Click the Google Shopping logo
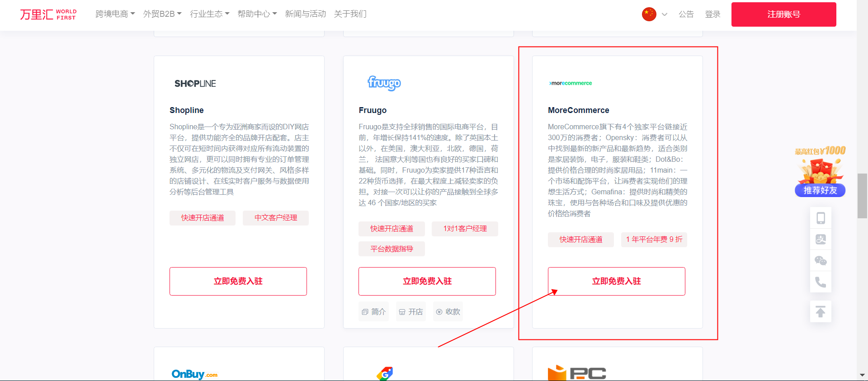 [385, 374]
